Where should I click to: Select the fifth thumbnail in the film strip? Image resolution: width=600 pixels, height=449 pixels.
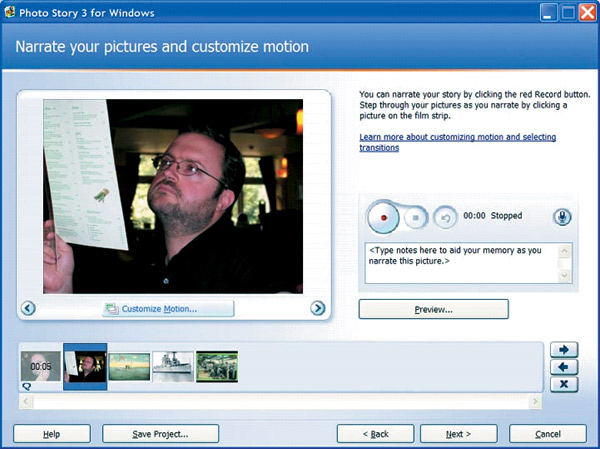217,366
